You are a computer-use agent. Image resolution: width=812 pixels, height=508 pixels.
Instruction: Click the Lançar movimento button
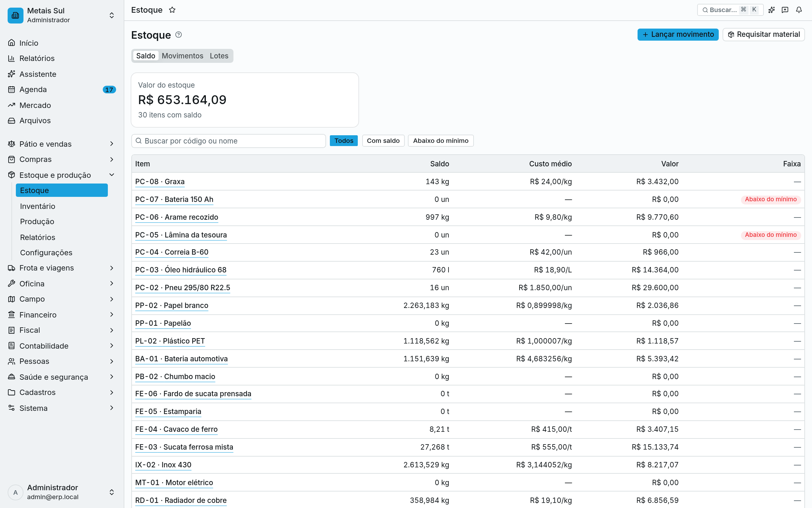[x=678, y=35]
